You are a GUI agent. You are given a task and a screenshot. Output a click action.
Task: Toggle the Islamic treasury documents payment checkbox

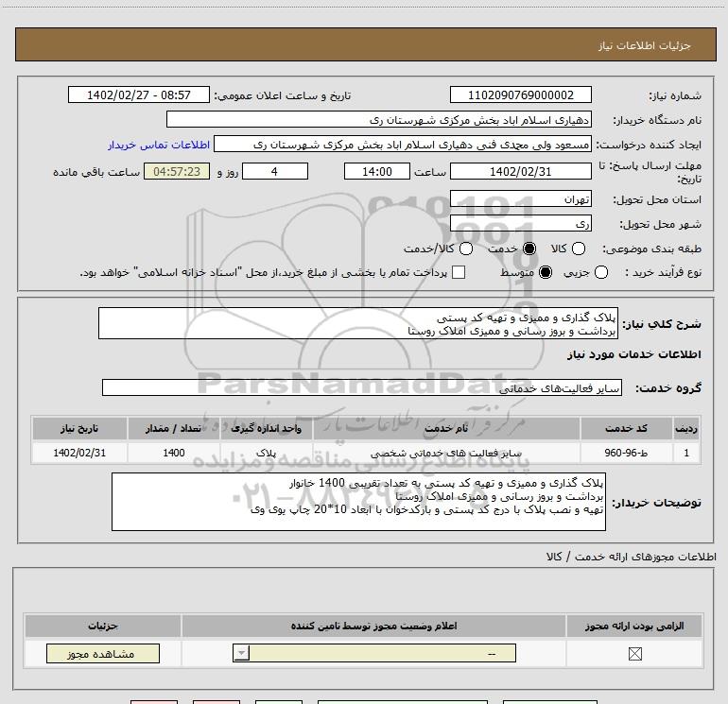pyautogui.click(x=459, y=272)
